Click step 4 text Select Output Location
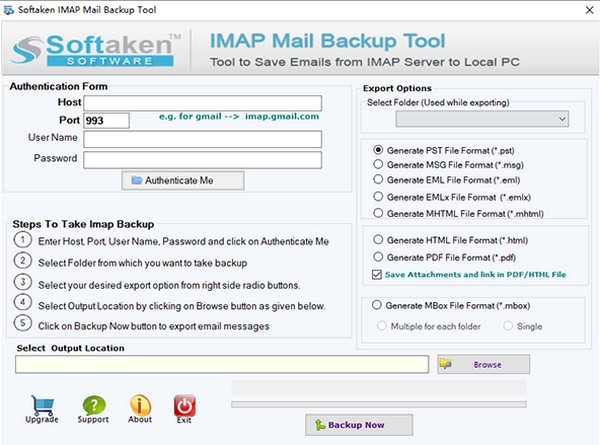Image resolution: width=600 pixels, height=445 pixels. coord(181,306)
